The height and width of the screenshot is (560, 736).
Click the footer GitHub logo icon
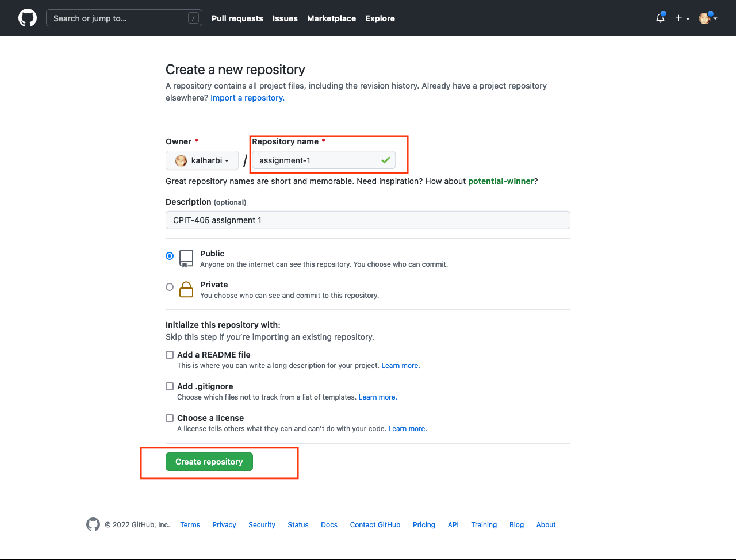[x=93, y=524]
